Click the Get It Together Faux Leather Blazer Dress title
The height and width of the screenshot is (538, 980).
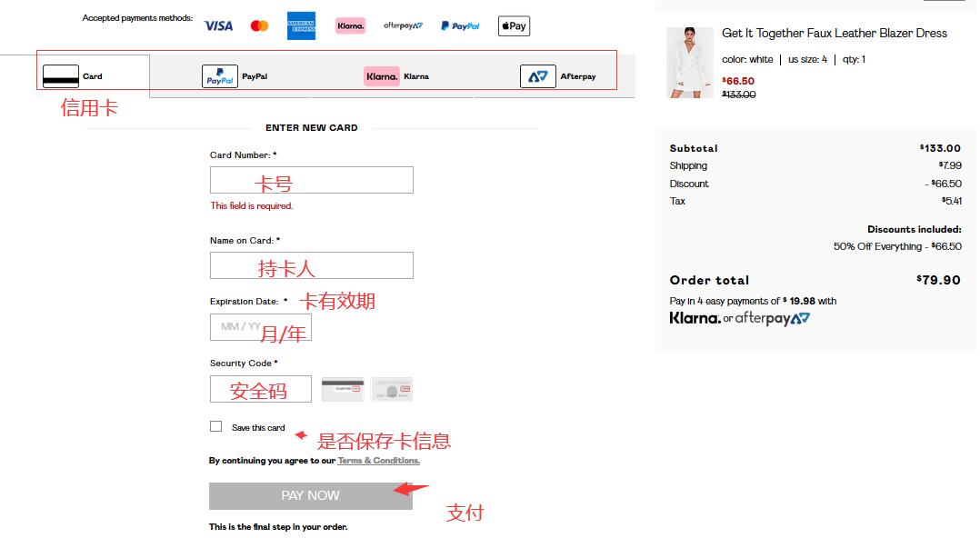(x=835, y=33)
